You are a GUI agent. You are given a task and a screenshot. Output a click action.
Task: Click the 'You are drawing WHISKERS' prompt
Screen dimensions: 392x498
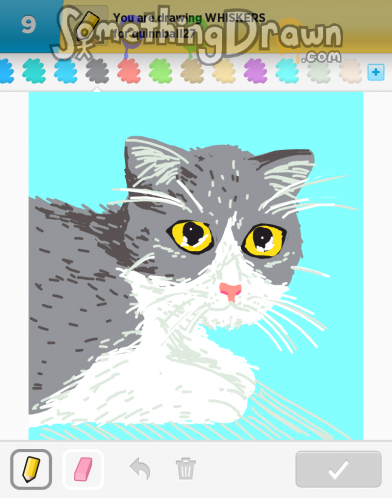coord(189,18)
